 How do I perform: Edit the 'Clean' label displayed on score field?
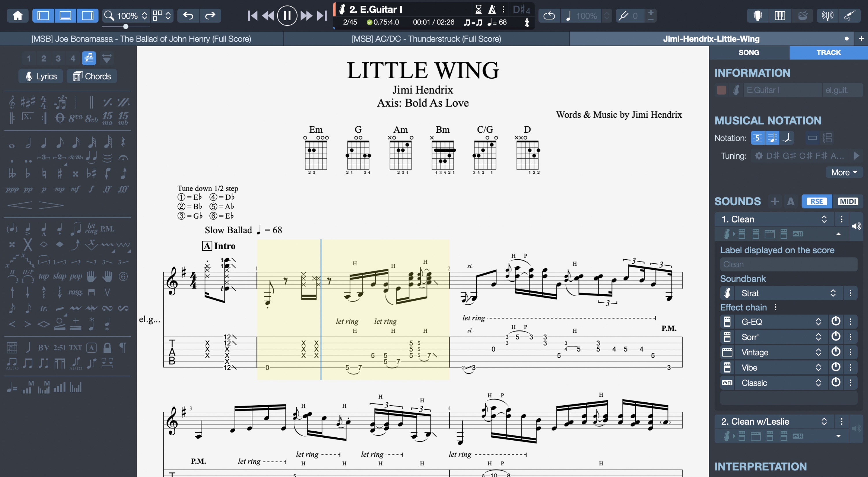click(x=789, y=264)
